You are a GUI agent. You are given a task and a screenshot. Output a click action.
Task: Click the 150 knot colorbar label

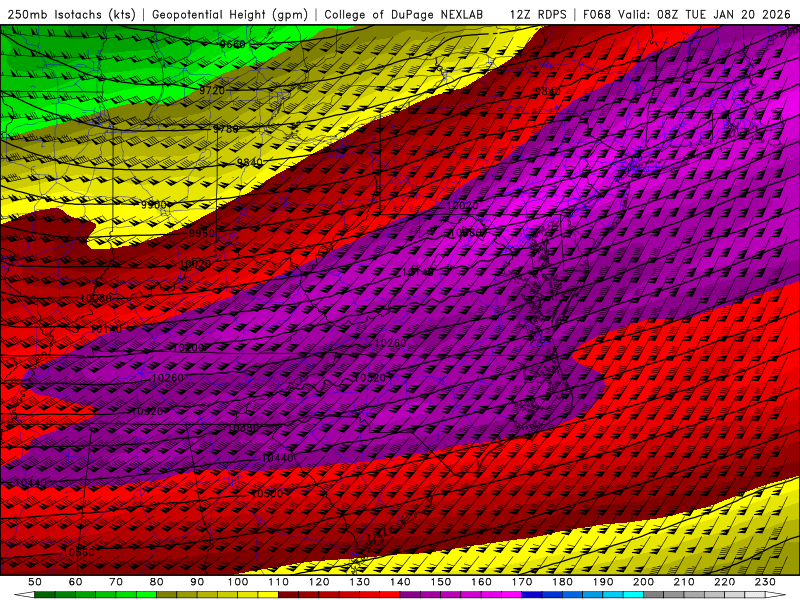coord(441,582)
